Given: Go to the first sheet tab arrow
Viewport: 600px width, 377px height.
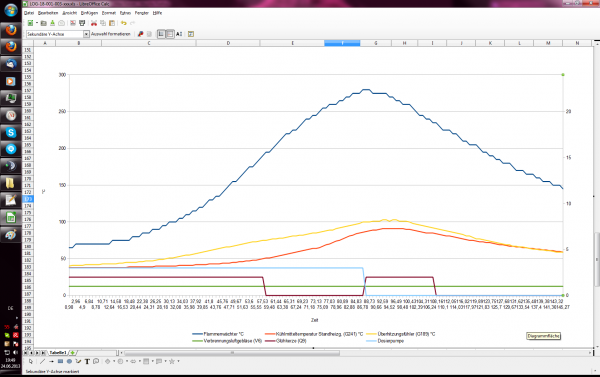Looking at the screenshot, I should click(26, 353).
